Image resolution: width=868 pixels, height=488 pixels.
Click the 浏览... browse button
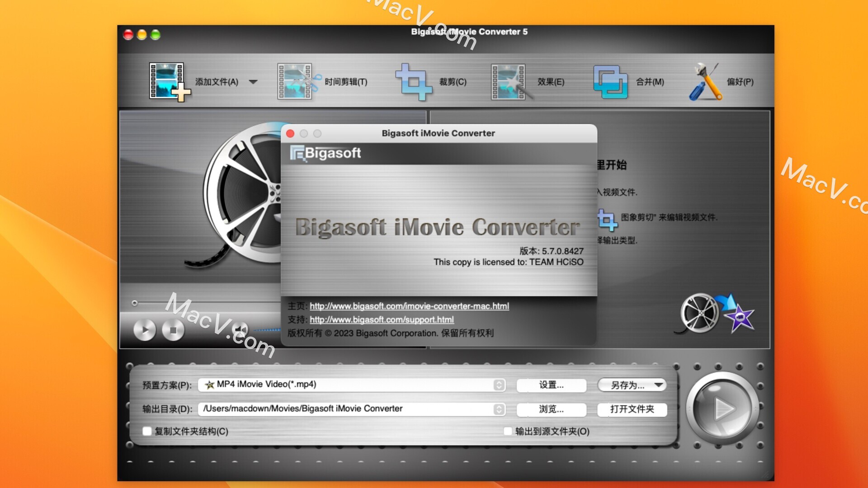coord(551,409)
